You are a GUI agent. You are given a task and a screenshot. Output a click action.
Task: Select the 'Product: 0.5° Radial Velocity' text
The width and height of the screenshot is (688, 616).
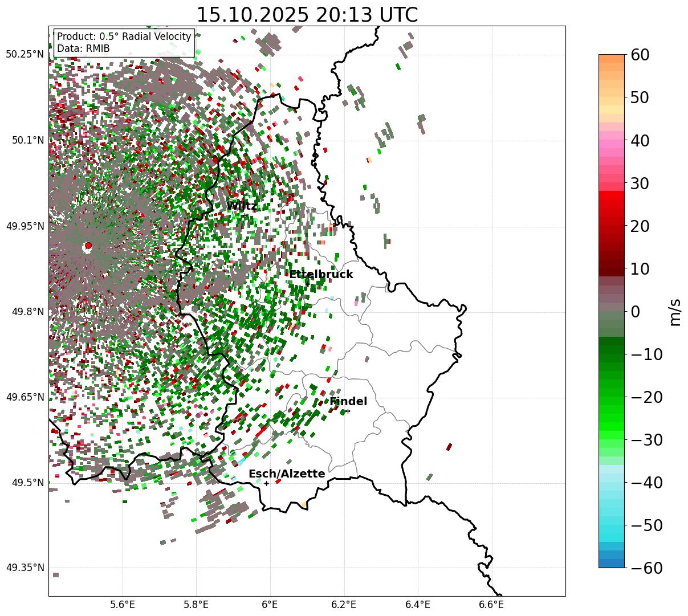pos(124,36)
